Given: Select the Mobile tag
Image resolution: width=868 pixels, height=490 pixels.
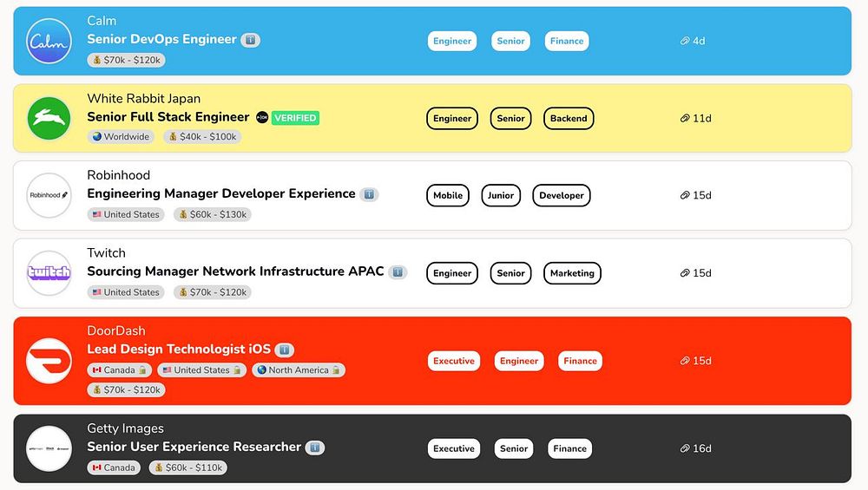Looking at the screenshot, I should click(x=448, y=195).
